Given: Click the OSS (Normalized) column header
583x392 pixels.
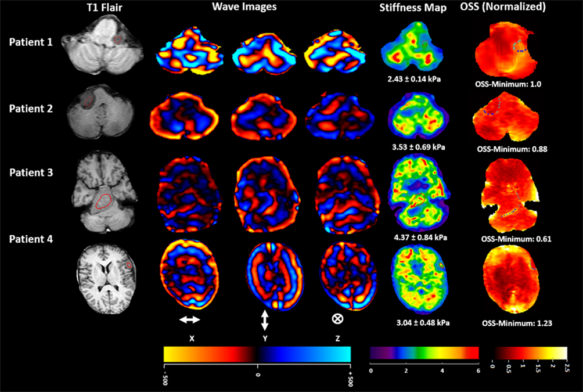Looking at the screenshot, I should coord(510,8).
